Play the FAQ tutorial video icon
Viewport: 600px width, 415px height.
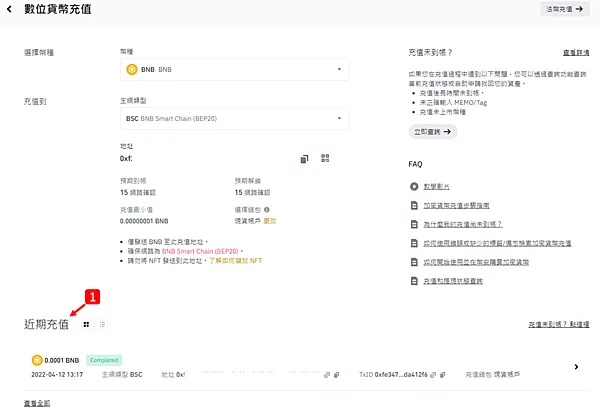pyautogui.click(x=414, y=186)
